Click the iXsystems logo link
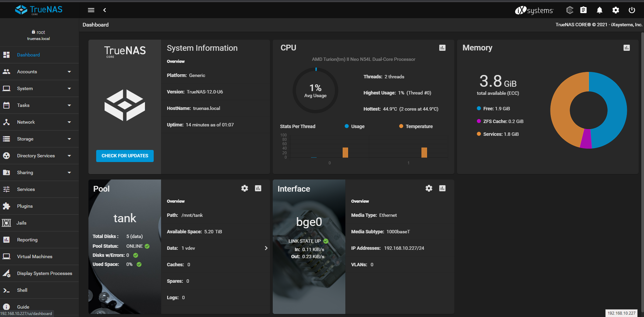Screen dimensions: 644x317 pos(534,10)
